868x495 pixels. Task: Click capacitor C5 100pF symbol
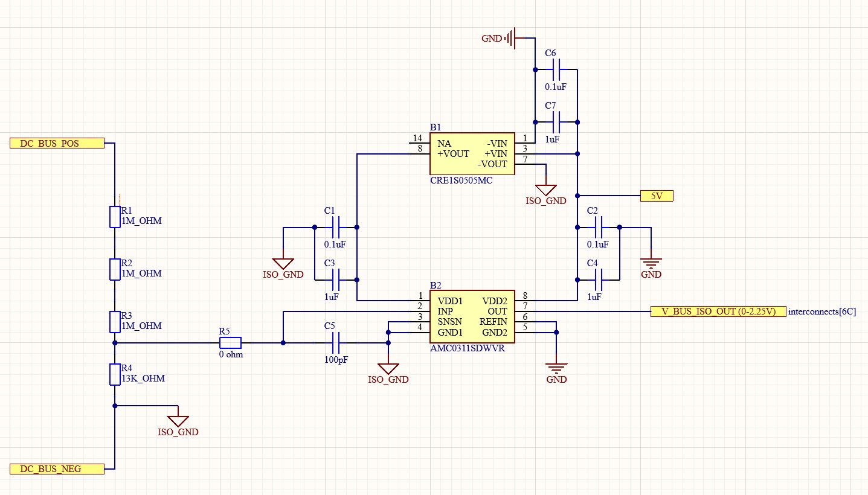(338, 343)
